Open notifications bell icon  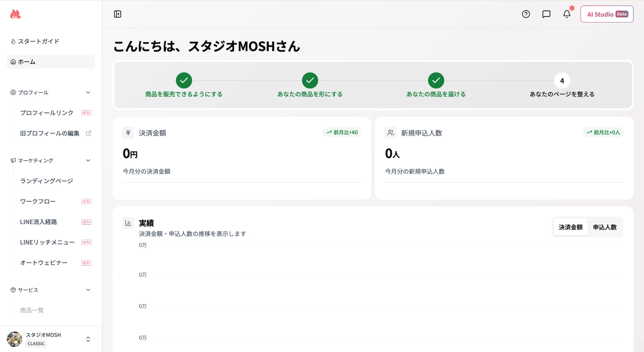[x=567, y=14]
